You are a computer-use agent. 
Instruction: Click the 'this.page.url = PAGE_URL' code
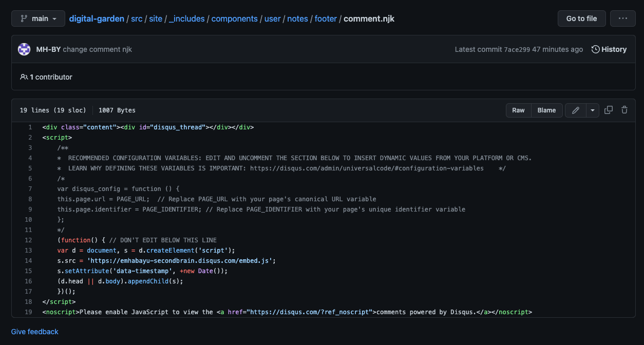[x=104, y=199]
